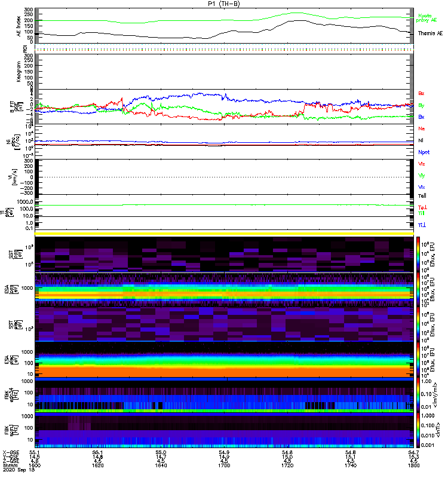Click the dotted zero line in the Vi panel
The height and width of the screenshot is (478, 448).
coord(224,177)
